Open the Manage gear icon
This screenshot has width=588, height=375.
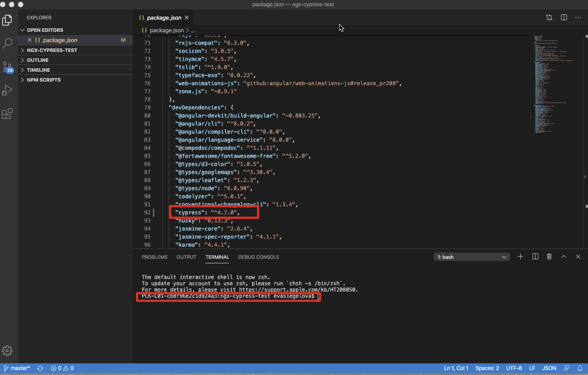point(7,351)
